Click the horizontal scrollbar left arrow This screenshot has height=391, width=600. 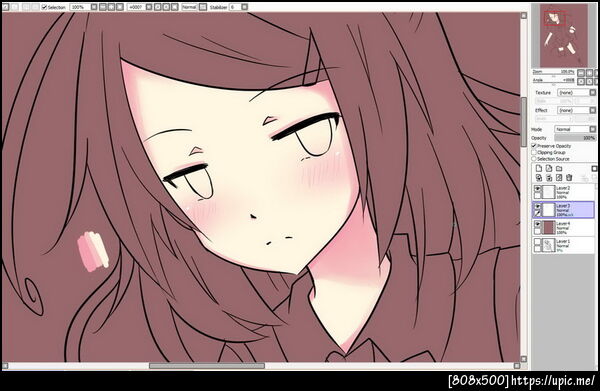[x=5, y=366]
